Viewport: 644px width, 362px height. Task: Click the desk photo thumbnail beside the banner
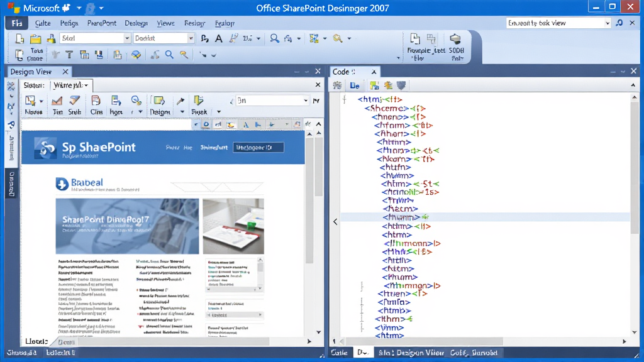(x=233, y=226)
